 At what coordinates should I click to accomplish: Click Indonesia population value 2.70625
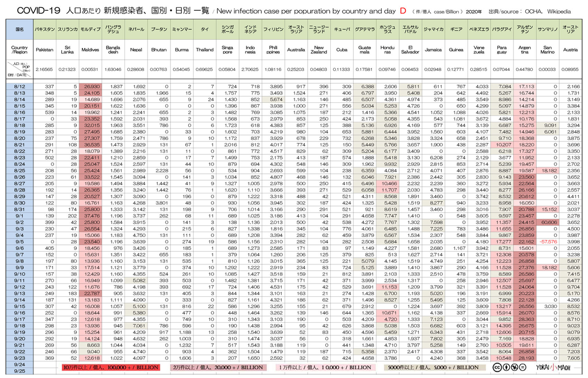point(251,71)
